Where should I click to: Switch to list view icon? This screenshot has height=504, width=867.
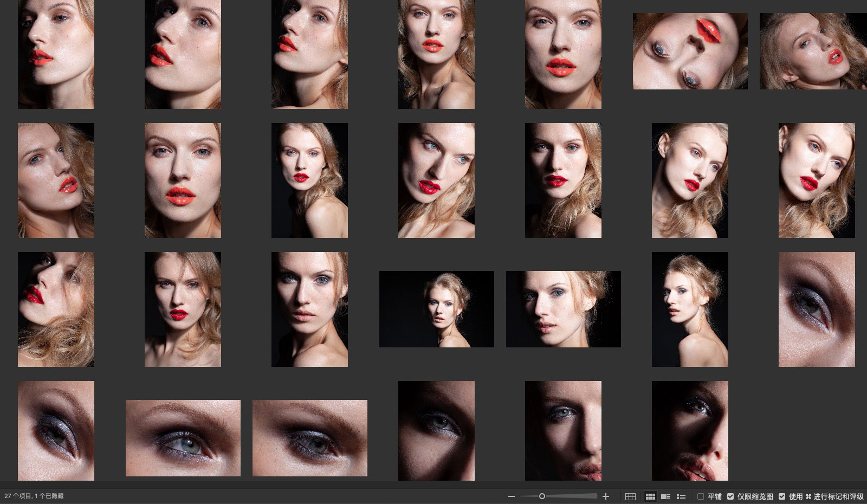681,496
